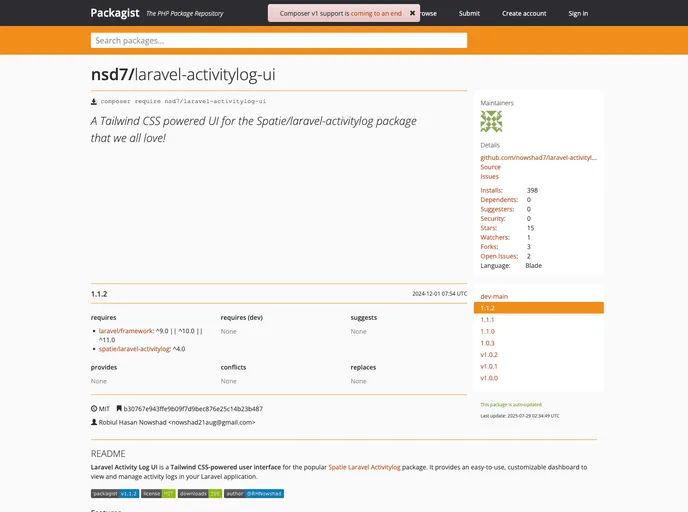Screen dimensions: 688x512
Task: Click the Robiul Hasan Nowshad author text
Action: pos(177,422)
